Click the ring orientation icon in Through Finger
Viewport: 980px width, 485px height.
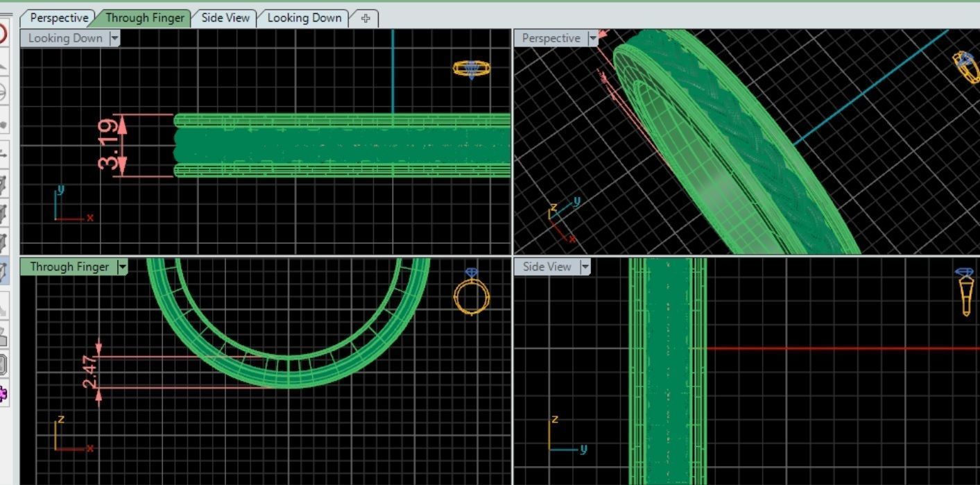tap(472, 291)
